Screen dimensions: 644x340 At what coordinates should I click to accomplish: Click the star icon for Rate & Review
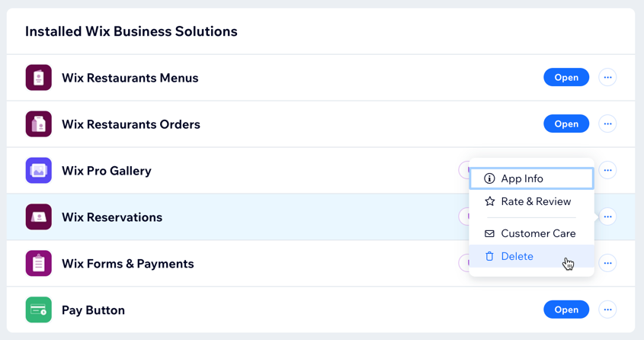click(x=489, y=201)
